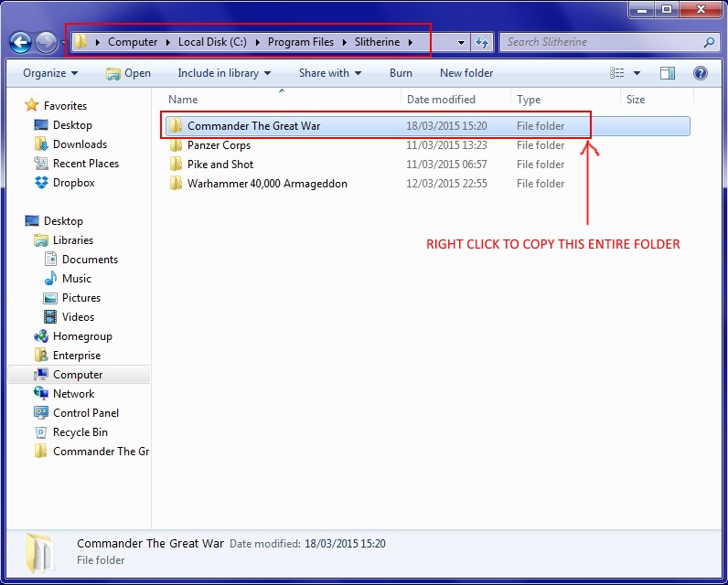
Task: Expand the arrow after Slitherine in breadcrumb
Action: click(411, 42)
